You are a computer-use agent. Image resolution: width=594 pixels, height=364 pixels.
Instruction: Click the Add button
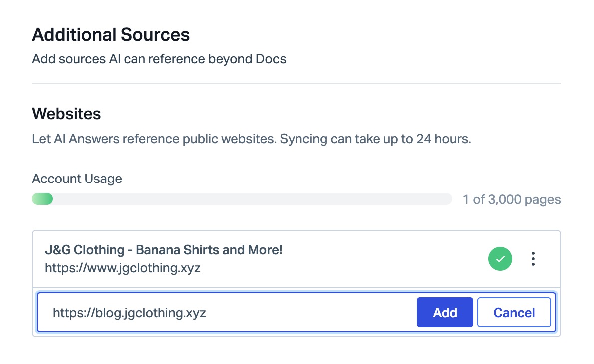[445, 312]
